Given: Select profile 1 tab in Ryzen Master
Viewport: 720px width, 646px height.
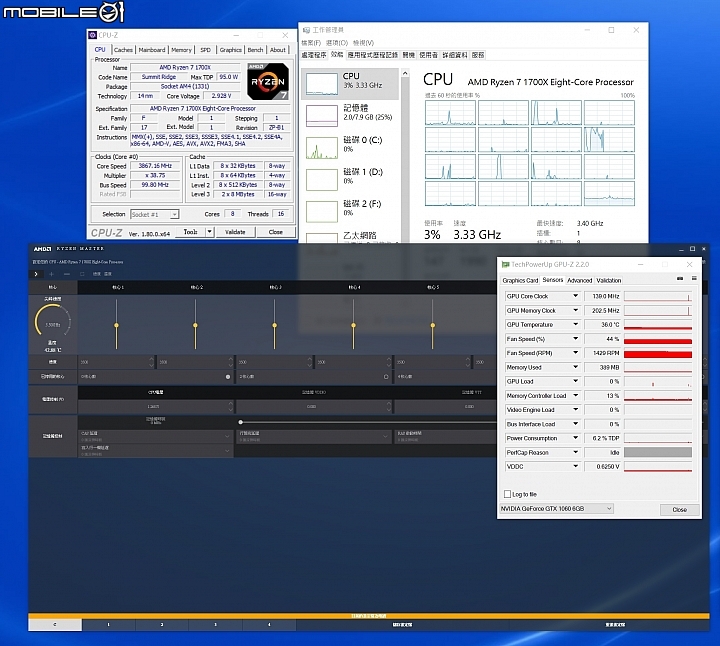Looking at the screenshot, I should click(109, 624).
